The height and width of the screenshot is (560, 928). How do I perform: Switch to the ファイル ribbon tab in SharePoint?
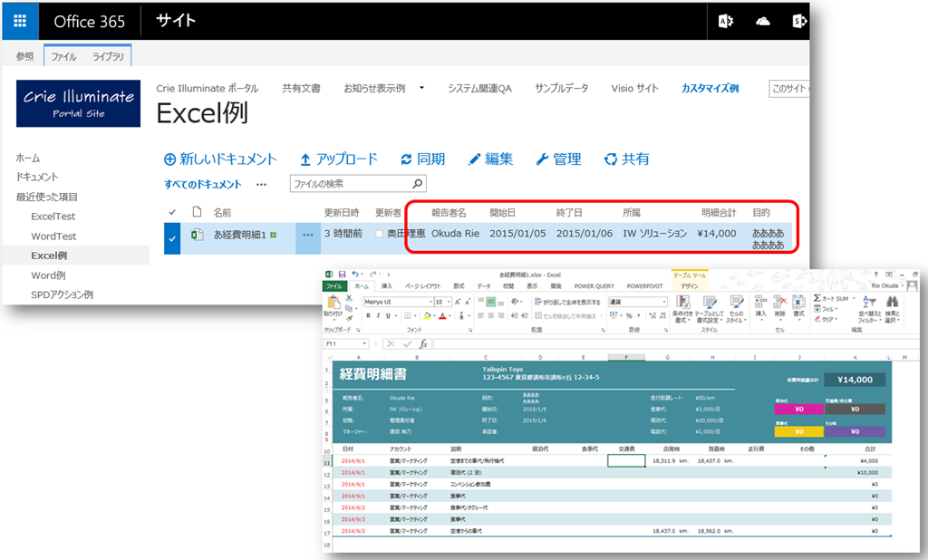pos(63,57)
